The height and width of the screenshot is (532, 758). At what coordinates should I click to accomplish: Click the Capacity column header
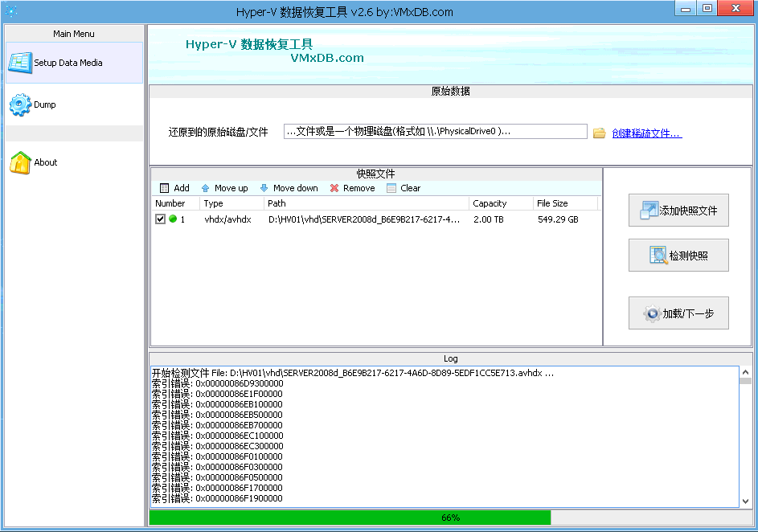point(501,203)
